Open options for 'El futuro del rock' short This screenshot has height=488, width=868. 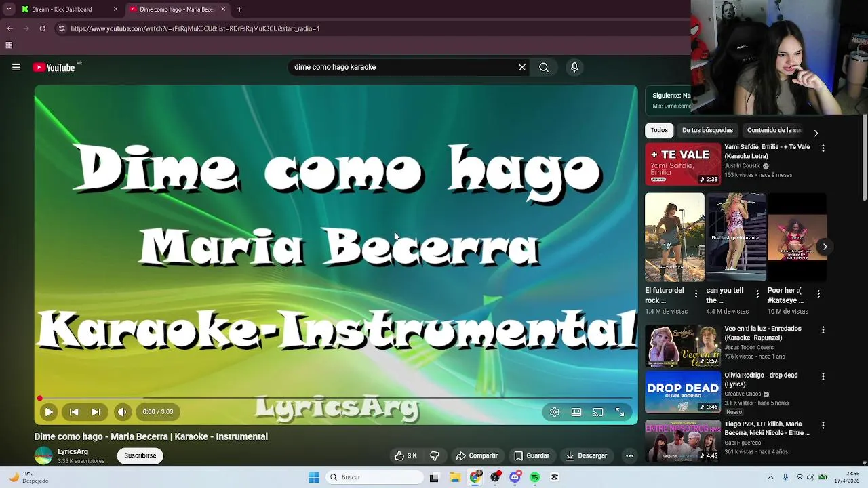[x=696, y=294]
